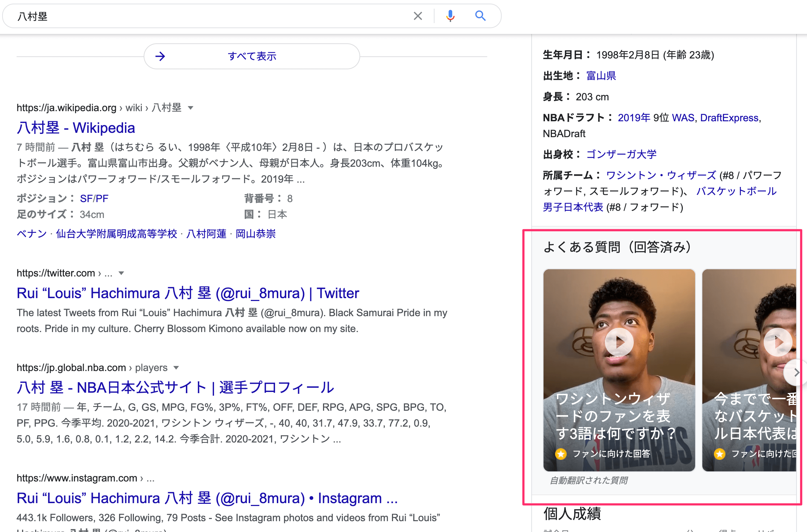Click the 自動翻訳された質問 note
This screenshot has height=532, width=807.
point(589,480)
